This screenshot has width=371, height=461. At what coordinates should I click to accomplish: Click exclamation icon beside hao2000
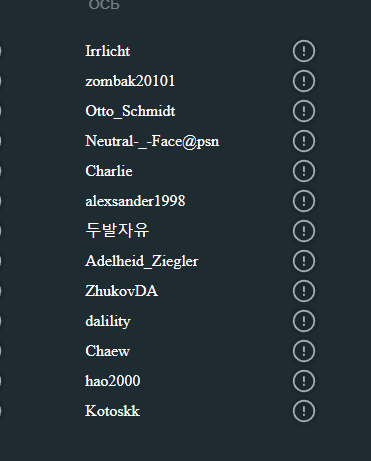pyautogui.click(x=304, y=381)
